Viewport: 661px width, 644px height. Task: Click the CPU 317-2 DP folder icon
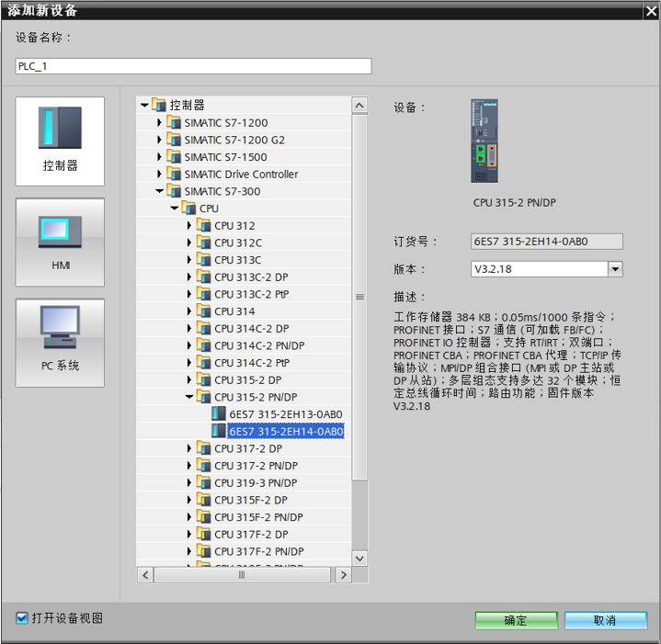pyautogui.click(x=203, y=448)
